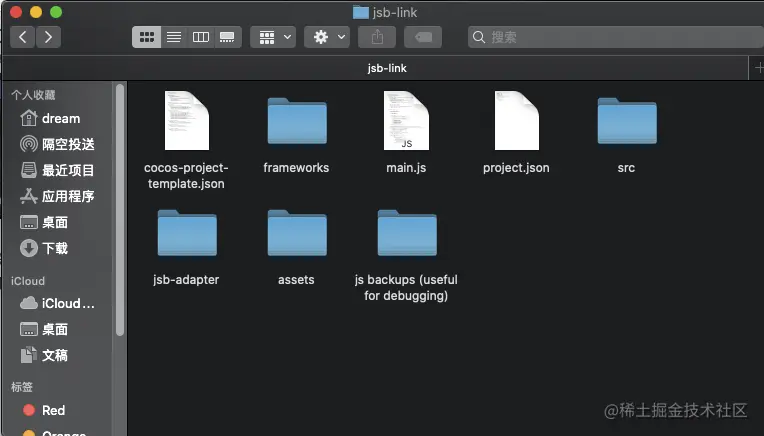
Task: Select the src folder icon
Action: coord(627,121)
